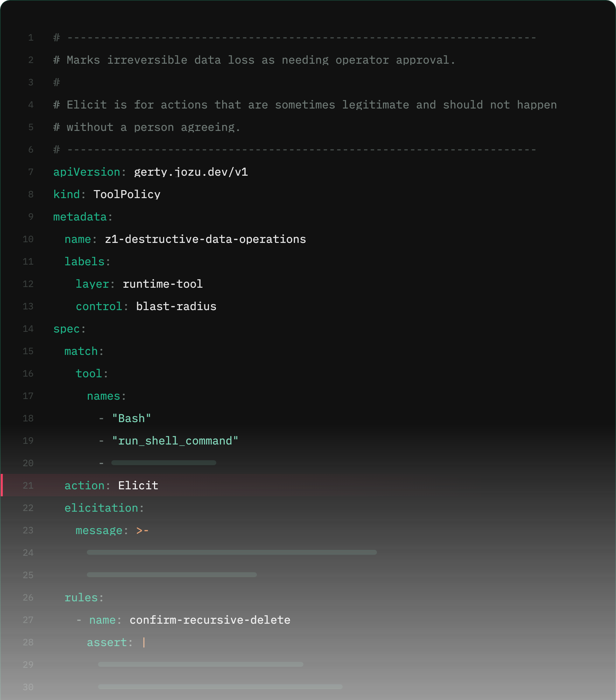Image resolution: width=616 pixels, height=700 pixels.
Task: Click the highlighted action: Elicit line
Action: point(308,485)
